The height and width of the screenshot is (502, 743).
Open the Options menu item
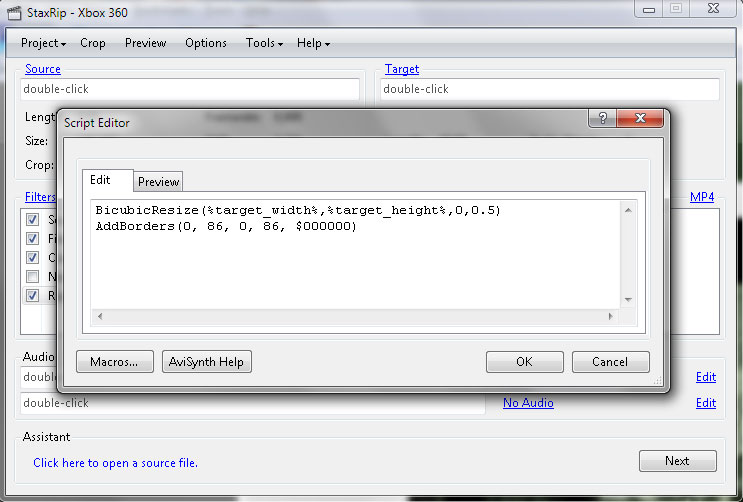pyautogui.click(x=206, y=43)
